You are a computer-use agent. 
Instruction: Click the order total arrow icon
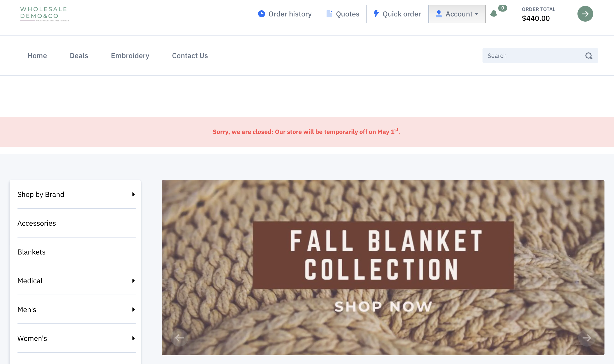click(x=585, y=14)
